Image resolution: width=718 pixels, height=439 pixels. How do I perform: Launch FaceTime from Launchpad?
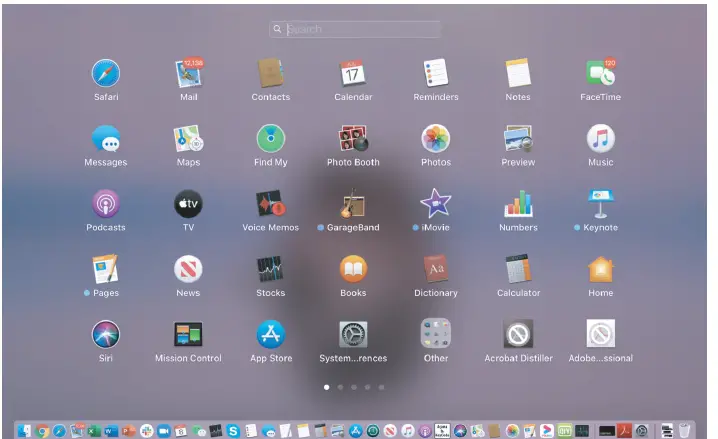point(600,73)
